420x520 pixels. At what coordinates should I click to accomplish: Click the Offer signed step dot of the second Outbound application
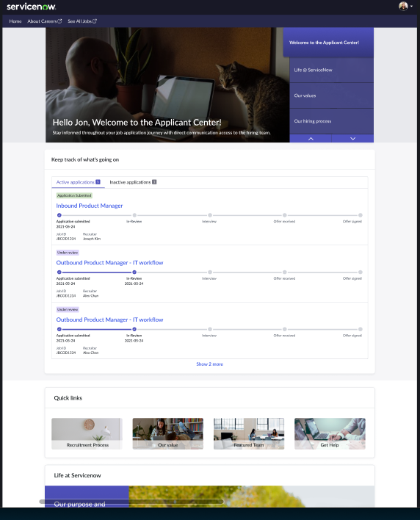click(361, 329)
